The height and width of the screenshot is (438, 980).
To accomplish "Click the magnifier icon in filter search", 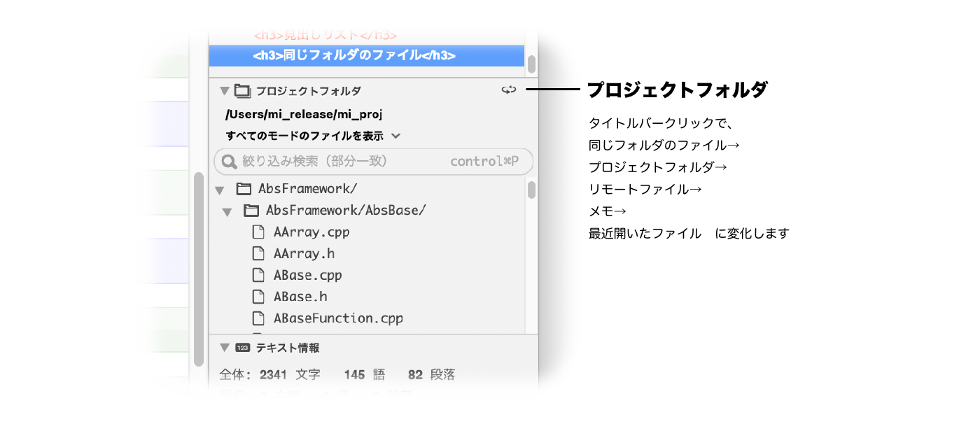I will click(x=228, y=162).
